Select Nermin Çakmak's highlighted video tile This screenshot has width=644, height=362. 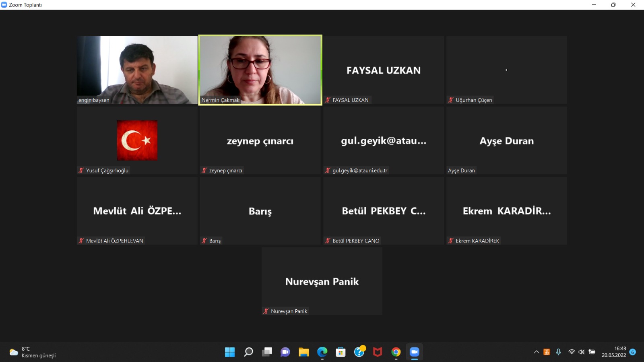pos(260,70)
